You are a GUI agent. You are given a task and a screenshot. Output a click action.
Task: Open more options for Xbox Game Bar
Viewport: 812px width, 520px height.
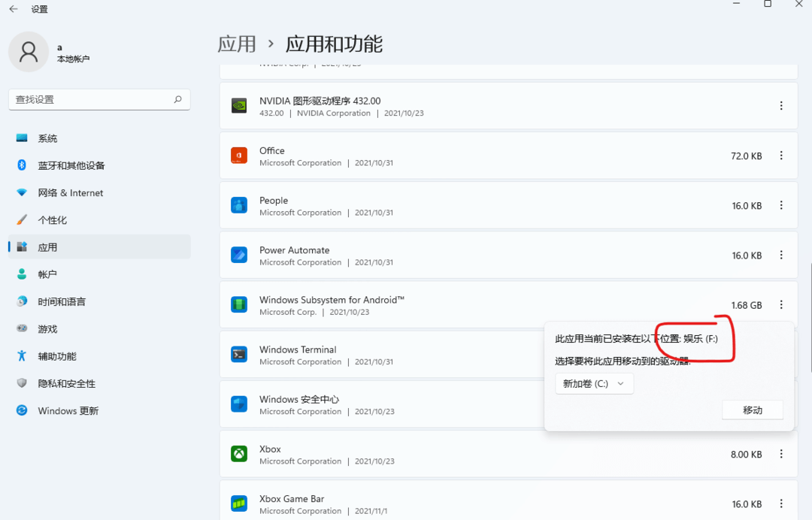pyautogui.click(x=781, y=503)
